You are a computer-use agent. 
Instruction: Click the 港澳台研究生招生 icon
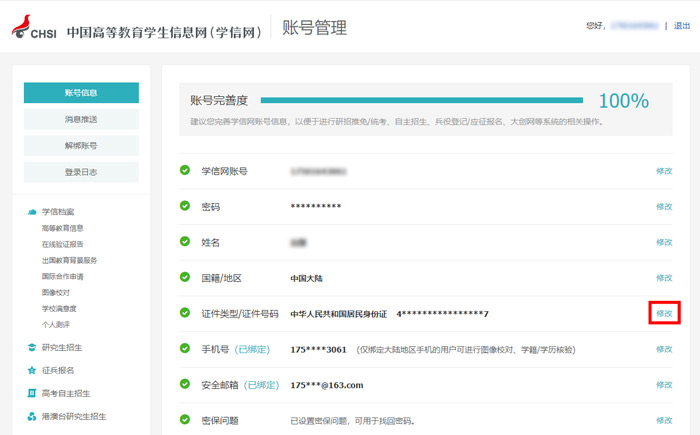click(x=32, y=416)
